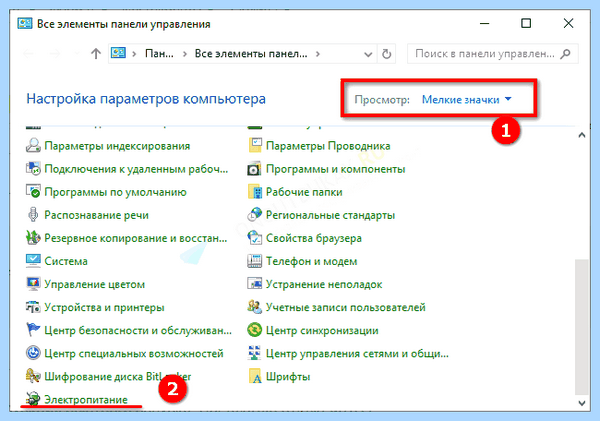Click the Устранение неполадок icon
The width and height of the screenshot is (600, 421).
(x=255, y=284)
